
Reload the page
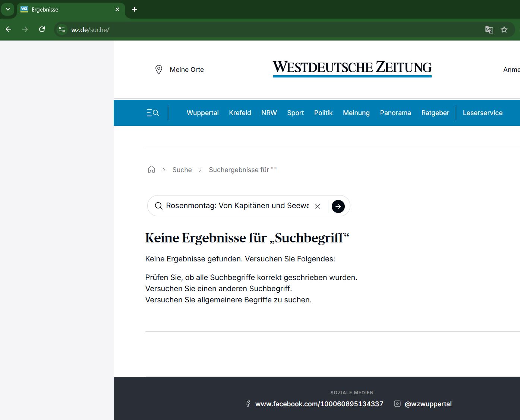[42, 29]
